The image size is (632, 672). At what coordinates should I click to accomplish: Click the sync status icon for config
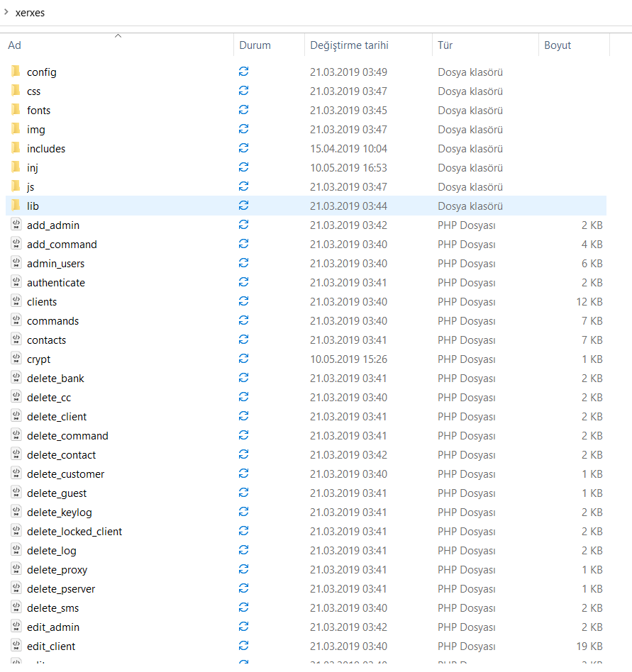[243, 72]
